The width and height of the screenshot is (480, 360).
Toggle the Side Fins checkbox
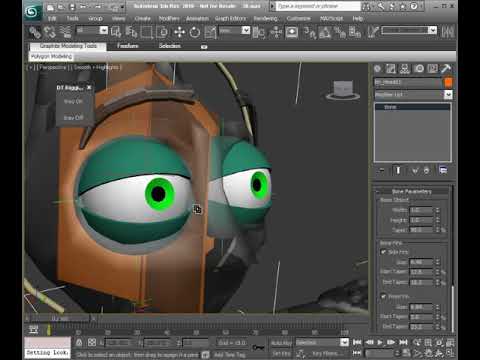coord(383,252)
